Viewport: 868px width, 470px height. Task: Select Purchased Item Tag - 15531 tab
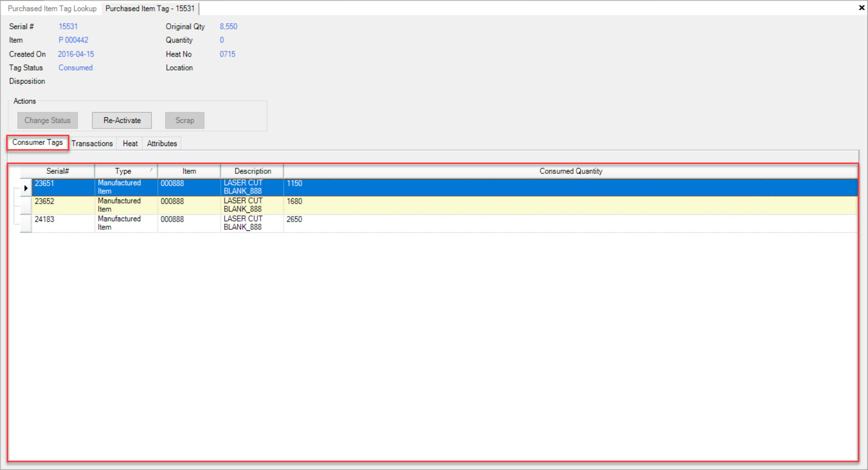150,9
